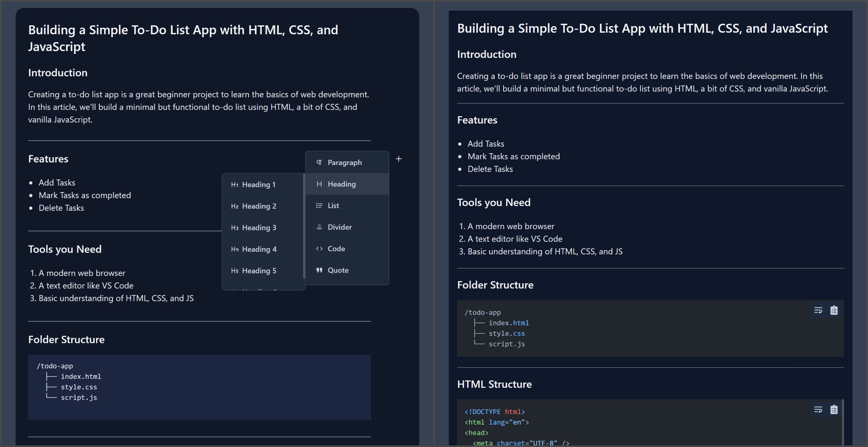Click 'A modern web browser' in editor
This screenshot has height=447, width=868.
(82, 273)
